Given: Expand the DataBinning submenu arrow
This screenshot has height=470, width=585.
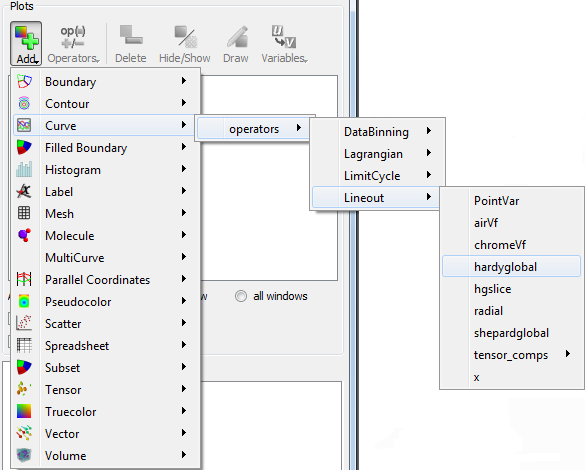Looking at the screenshot, I should (x=429, y=131).
